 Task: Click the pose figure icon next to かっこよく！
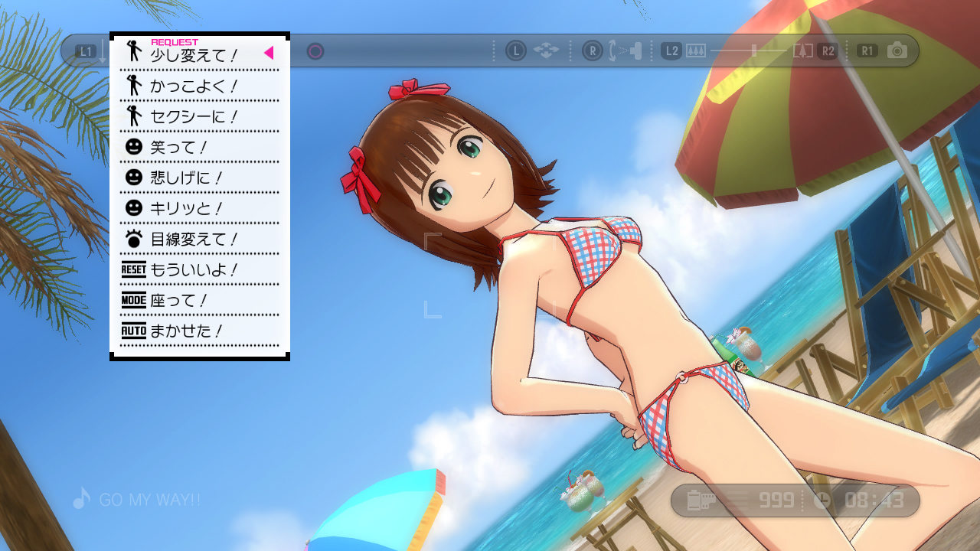coord(133,85)
